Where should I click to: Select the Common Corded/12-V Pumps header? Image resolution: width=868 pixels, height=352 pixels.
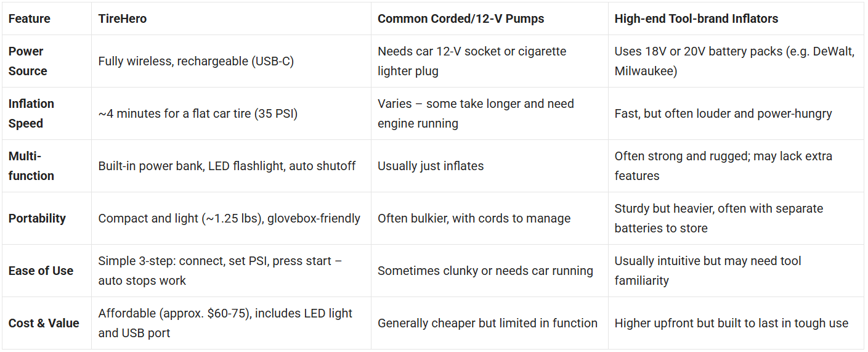point(461,18)
